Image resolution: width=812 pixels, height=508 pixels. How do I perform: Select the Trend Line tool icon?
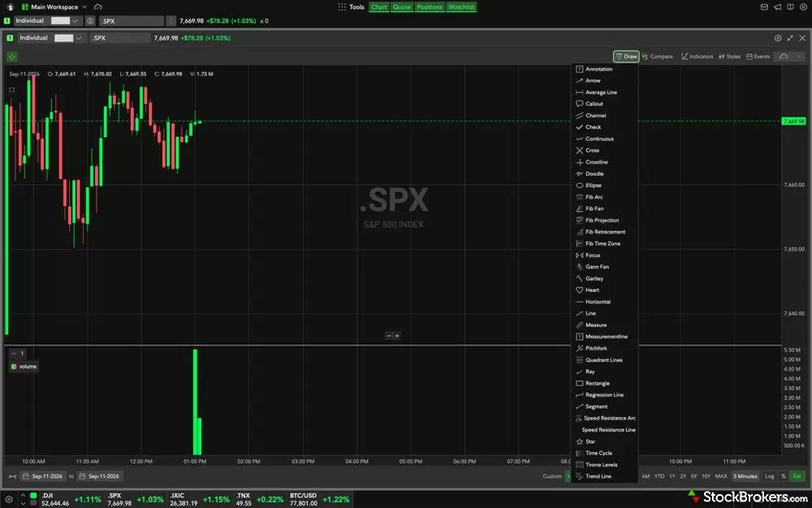[580, 476]
